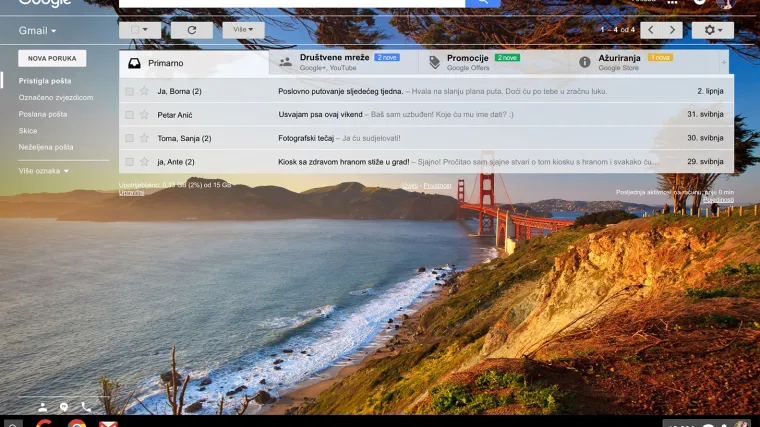
Task: Open the contacts person icon in the sidebar
Action: pyautogui.click(x=43, y=407)
